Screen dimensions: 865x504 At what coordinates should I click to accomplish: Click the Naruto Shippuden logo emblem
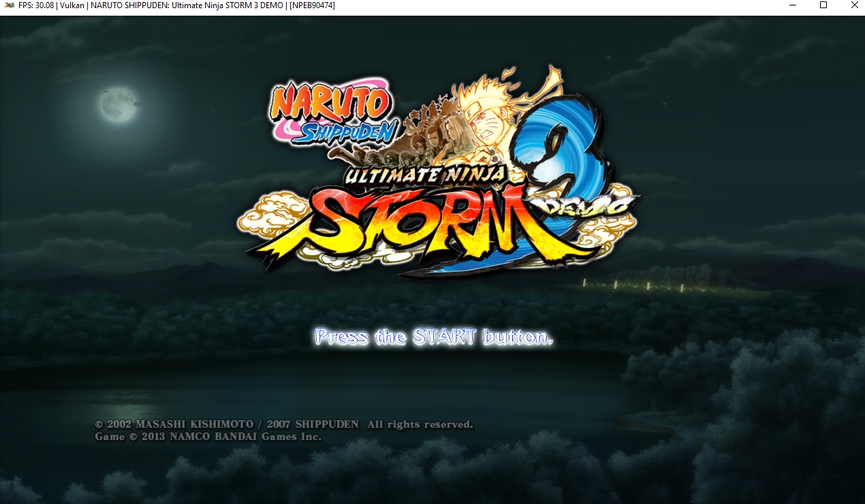coord(331,110)
